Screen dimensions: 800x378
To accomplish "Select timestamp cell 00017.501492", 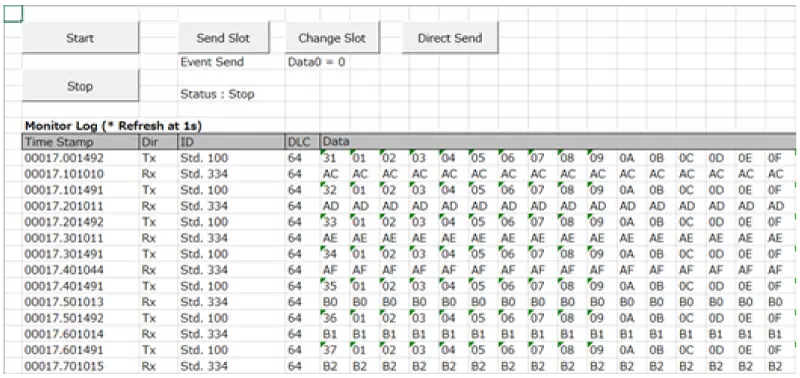I will pos(81,318).
